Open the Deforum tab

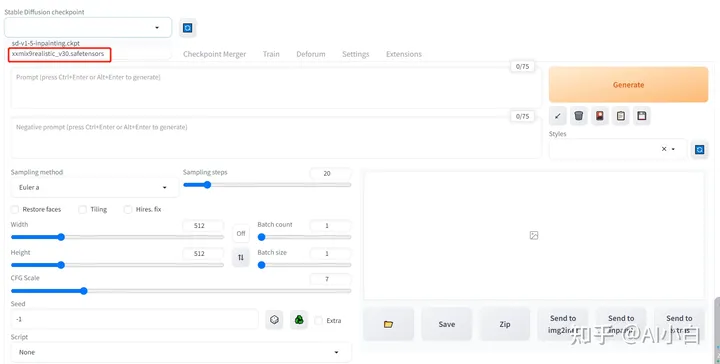pyautogui.click(x=311, y=54)
